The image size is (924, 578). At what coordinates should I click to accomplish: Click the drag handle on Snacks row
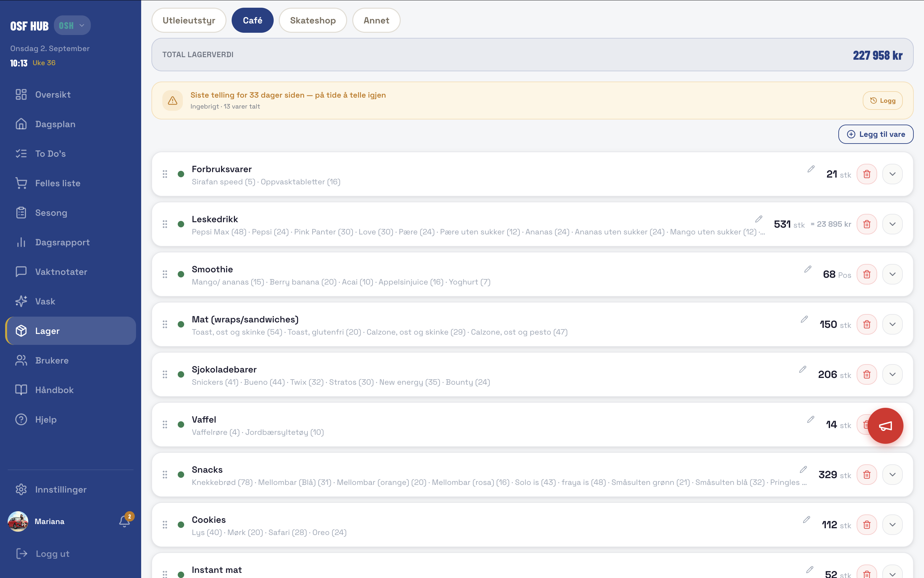click(165, 474)
